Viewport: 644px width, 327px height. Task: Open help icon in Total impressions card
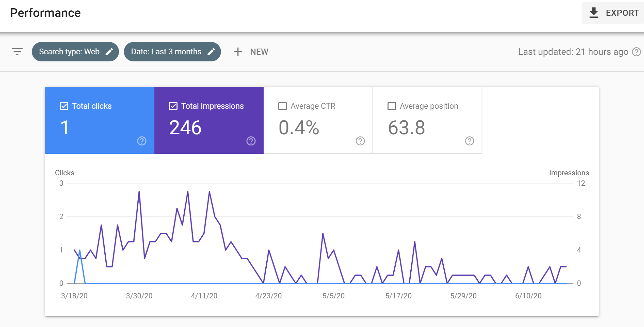click(251, 141)
